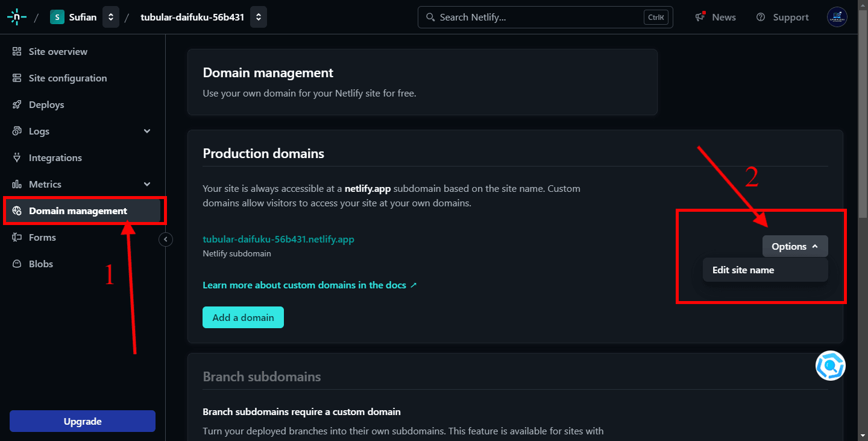Click the Blobs icon
Screen dimensions: 868x441
tap(17, 264)
